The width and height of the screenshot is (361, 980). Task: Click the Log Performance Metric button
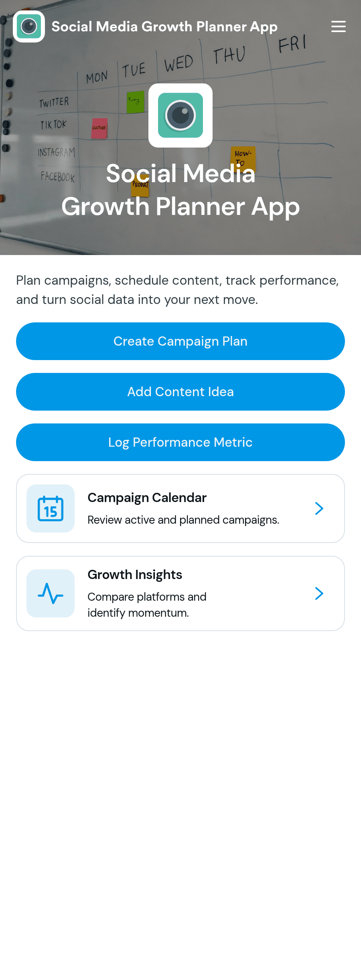click(180, 442)
